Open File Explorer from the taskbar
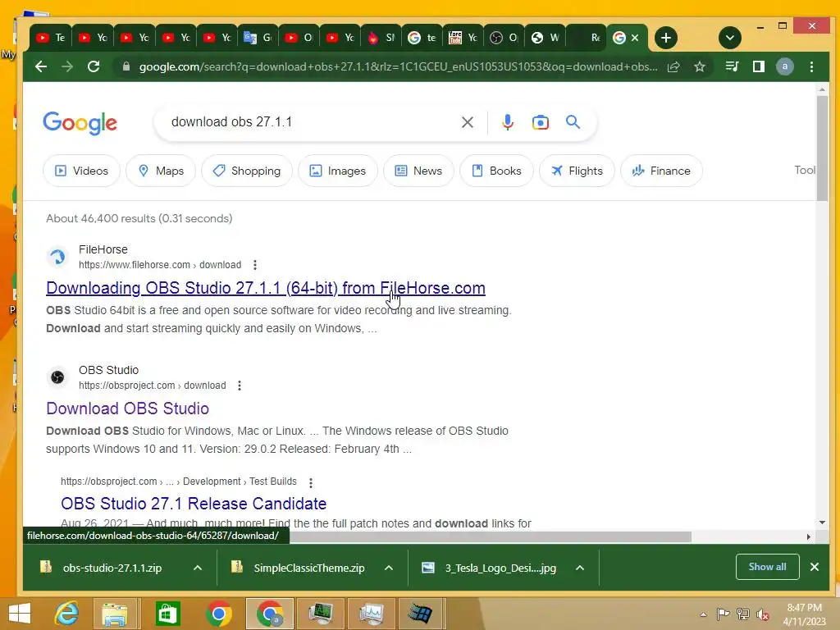 pyautogui.click(x=115, y=614)
